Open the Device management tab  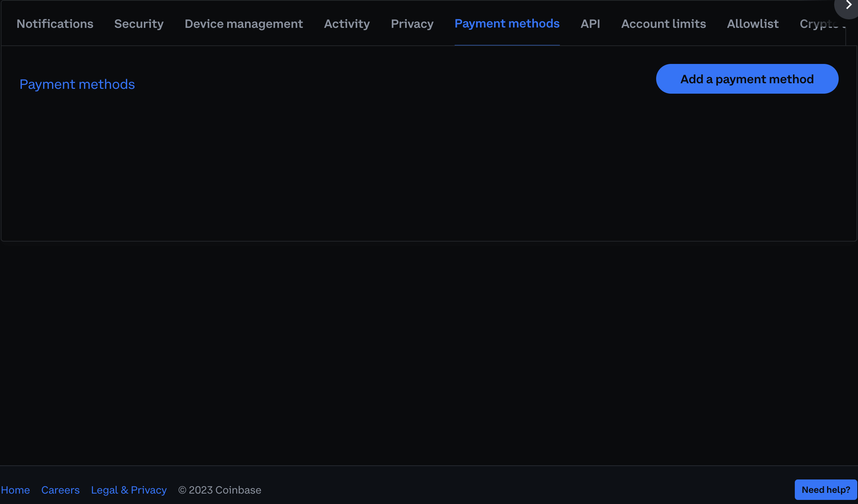(x=243, y=23)
